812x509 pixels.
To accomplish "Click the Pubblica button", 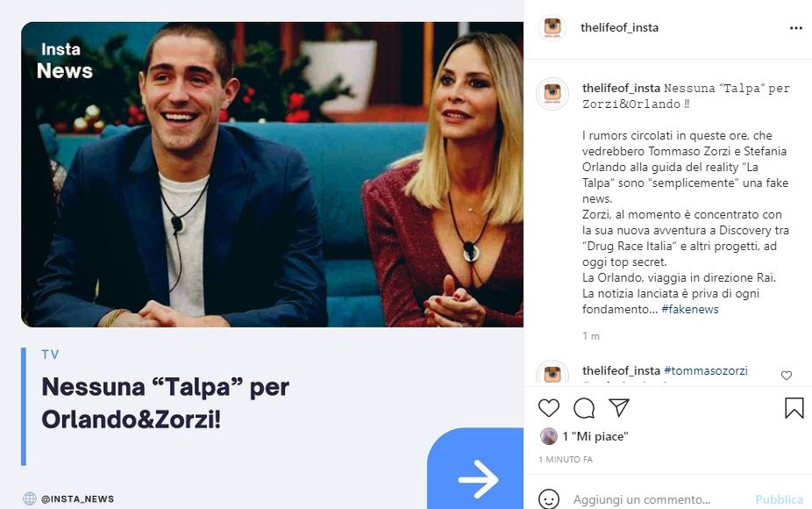I will pyautogui.click(x=779, y=499).
